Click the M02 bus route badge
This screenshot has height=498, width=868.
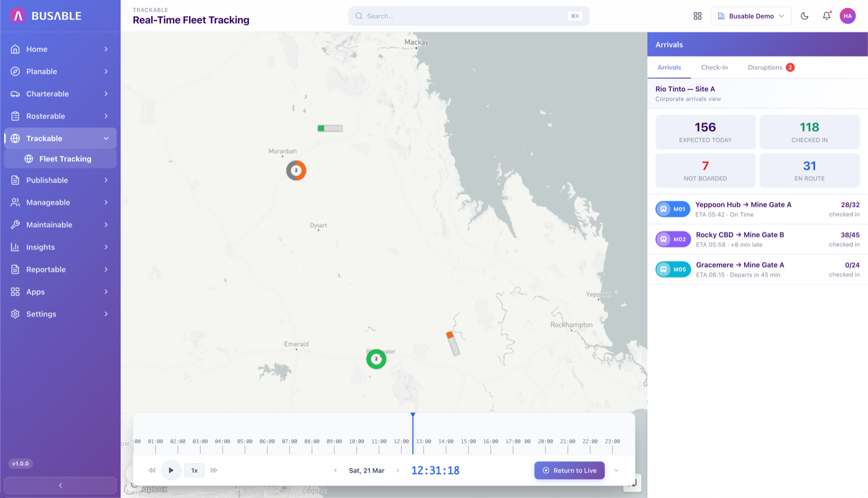coord(673,239)
